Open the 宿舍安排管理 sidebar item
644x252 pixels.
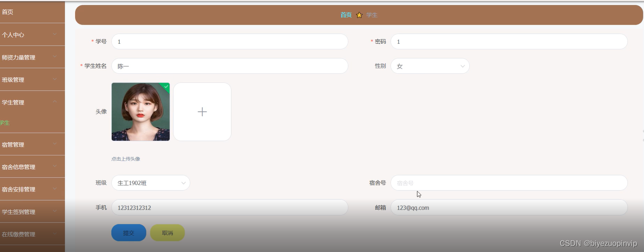(x=32, y=189)
